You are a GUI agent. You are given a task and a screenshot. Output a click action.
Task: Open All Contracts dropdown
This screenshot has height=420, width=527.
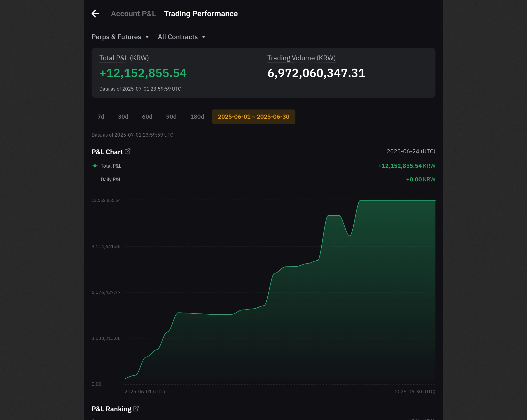(x=178, y=37)
